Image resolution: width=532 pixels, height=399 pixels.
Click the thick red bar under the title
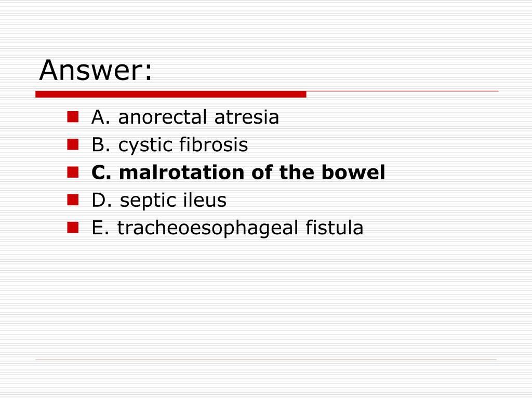[x=170, y=94]
